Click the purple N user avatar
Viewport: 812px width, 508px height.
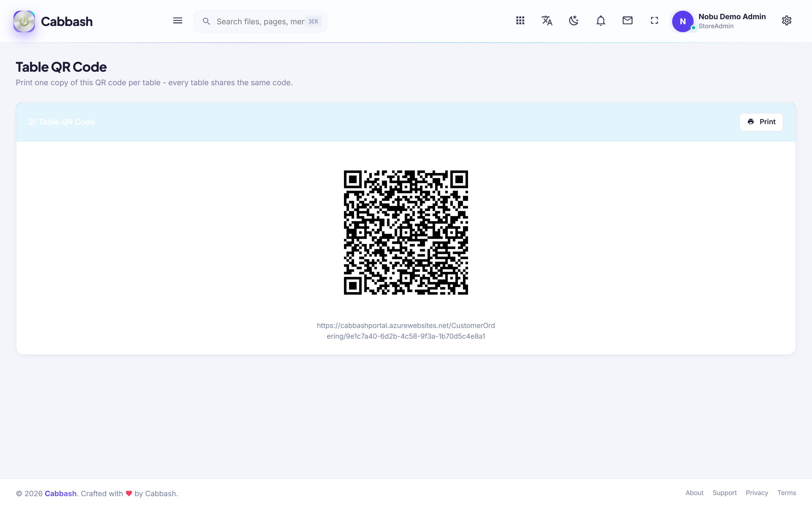point(683,21)
